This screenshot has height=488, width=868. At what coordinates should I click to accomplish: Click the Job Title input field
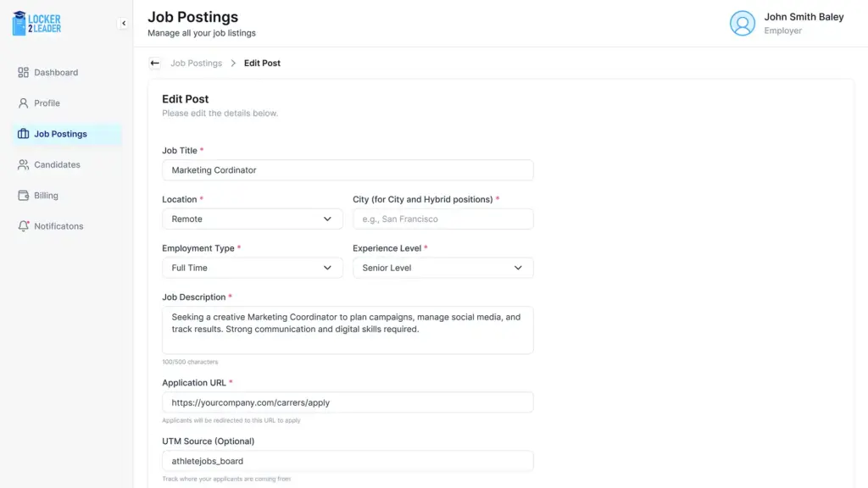[348, 170]
